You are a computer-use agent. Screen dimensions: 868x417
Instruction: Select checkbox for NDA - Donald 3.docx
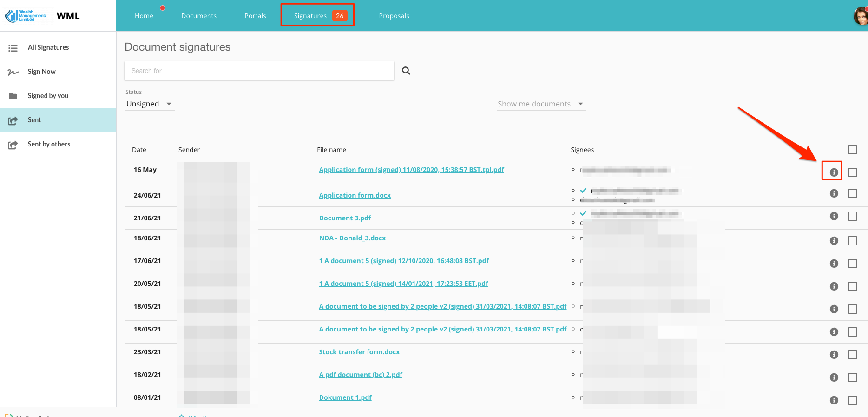coord(852,241)
